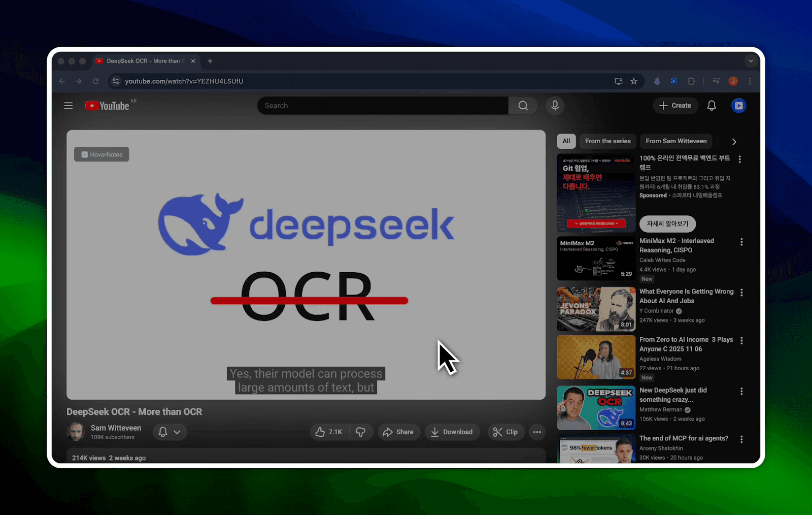This screenshot has width=812, height=515.
Task: Open the DeepSeek OCR 8:43 thumbnail
Action: (x=596, y=408)
